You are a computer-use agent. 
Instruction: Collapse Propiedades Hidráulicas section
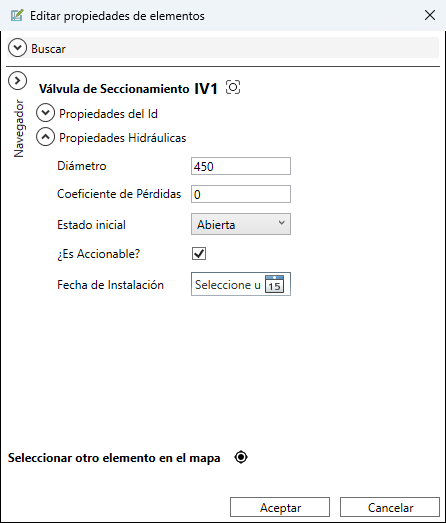pos(45,137)
